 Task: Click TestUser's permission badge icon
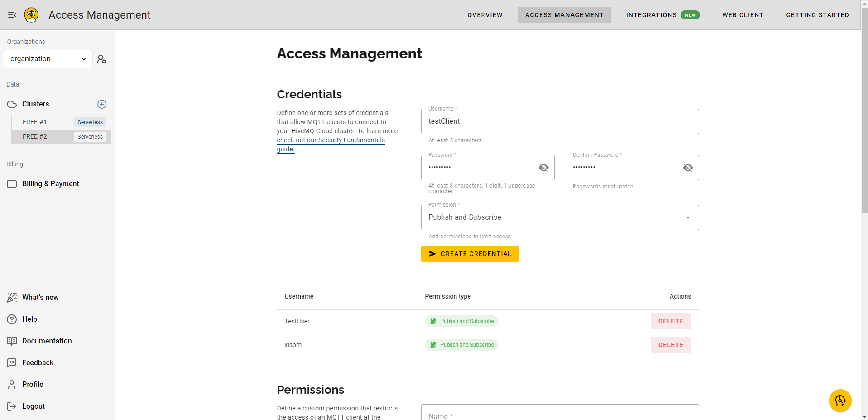pos(433,321)
